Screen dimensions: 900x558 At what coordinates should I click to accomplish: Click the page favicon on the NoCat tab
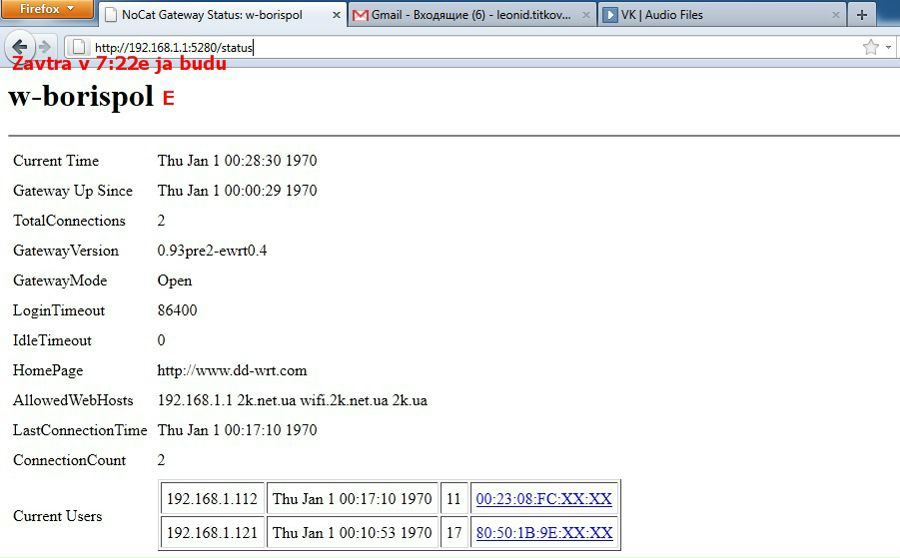coord(110,16)
